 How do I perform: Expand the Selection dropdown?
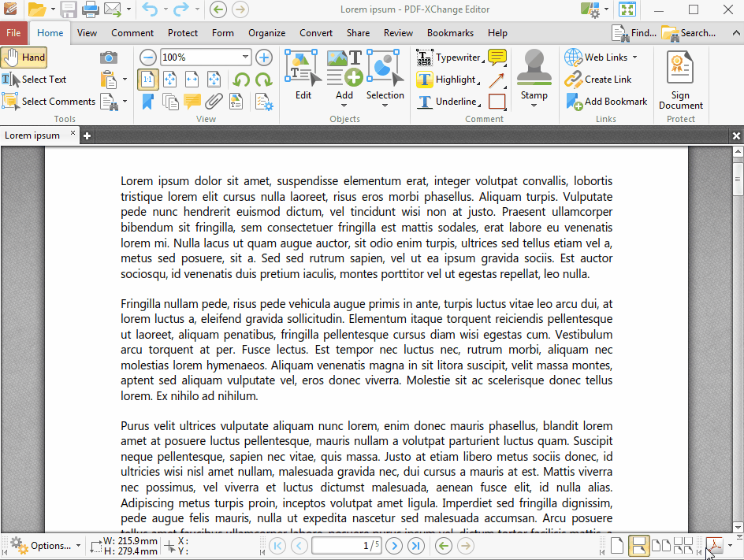click(x=385, y=106)
